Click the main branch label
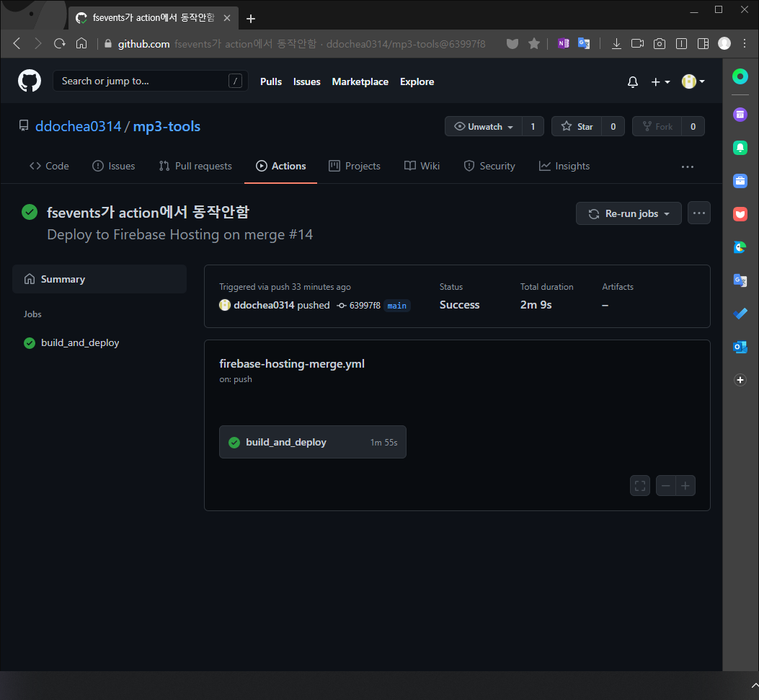 (x=396, y=306)
